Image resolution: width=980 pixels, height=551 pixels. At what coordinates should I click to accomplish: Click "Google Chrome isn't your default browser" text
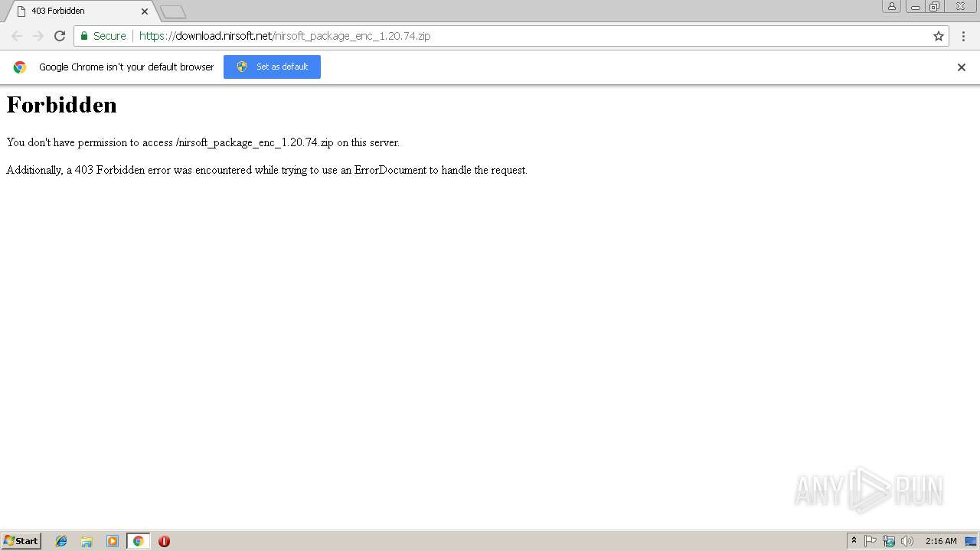(126, 67)
